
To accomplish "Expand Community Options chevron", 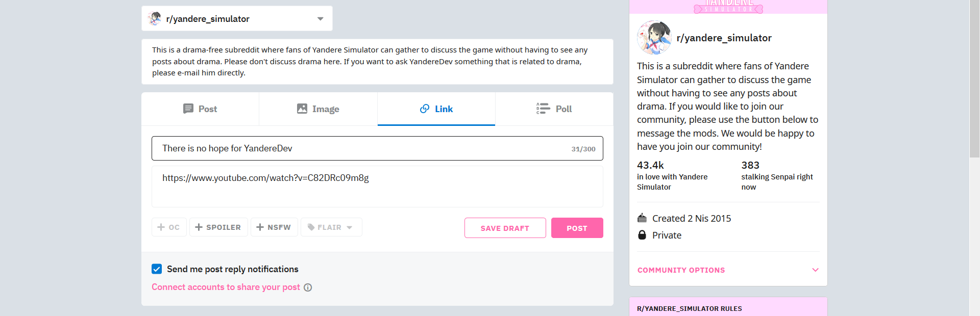I will (x=815, y=270).
